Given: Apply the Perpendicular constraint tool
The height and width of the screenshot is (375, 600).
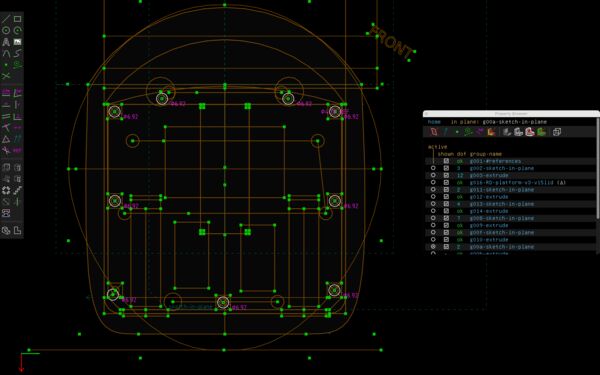Looking at the screenshot, I should [17, 116].
